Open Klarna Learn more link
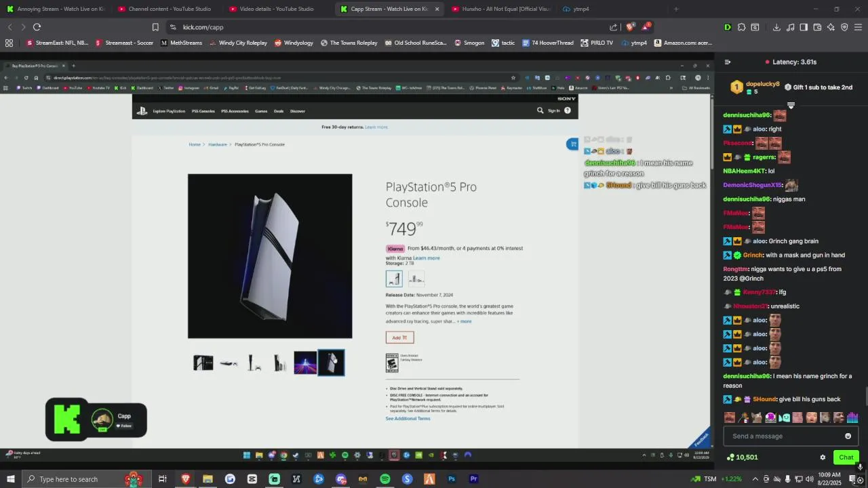 pos(427,258)
